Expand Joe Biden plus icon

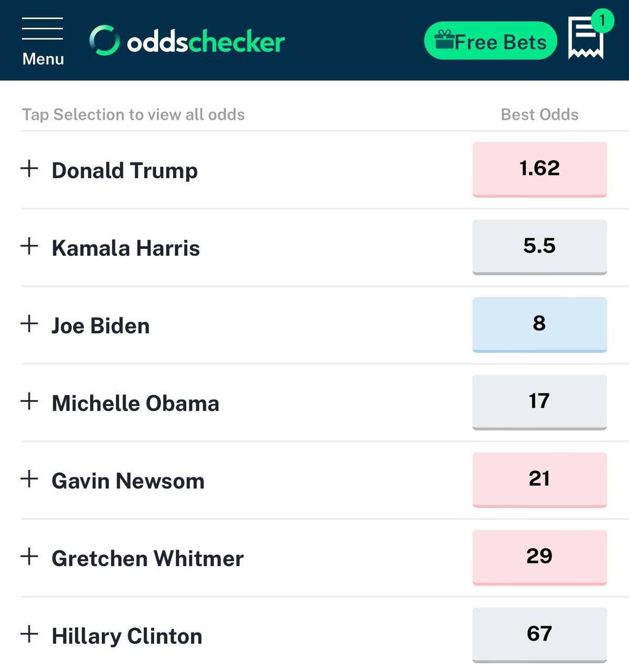pos(29,323)
